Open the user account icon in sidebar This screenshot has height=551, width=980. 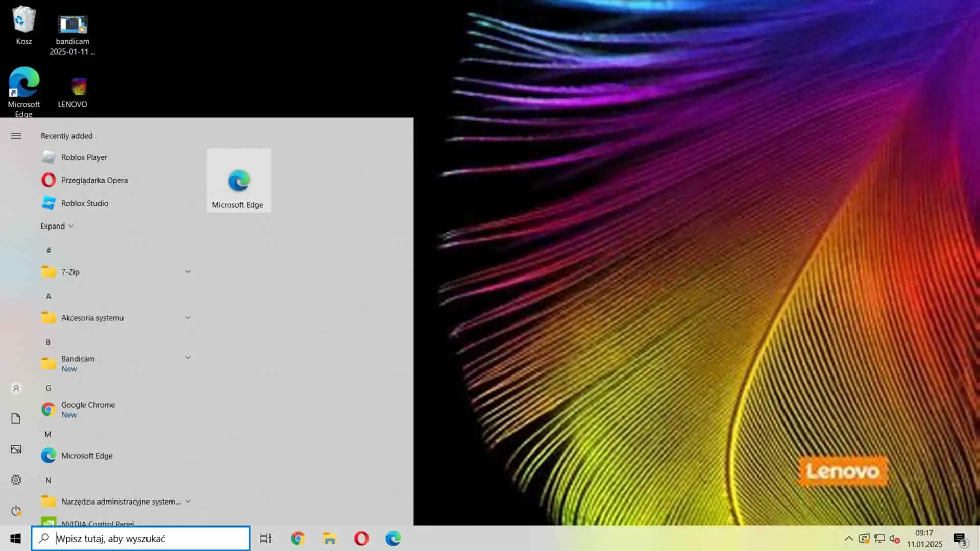point(16,389)
